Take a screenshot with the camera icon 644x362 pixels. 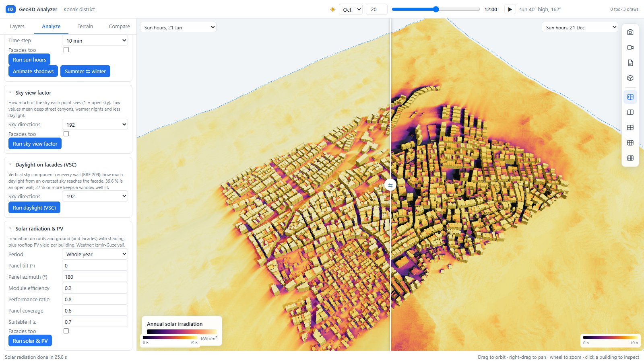[630, 32]
